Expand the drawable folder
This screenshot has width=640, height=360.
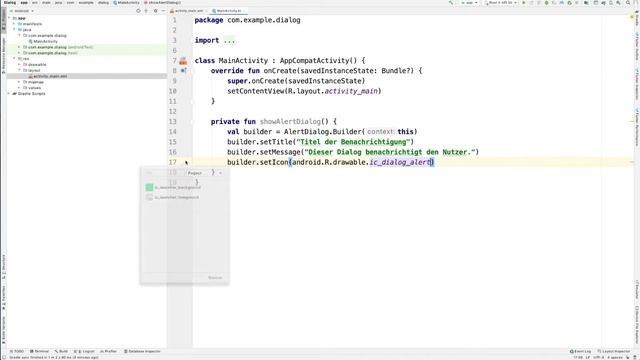coord(19,64)
